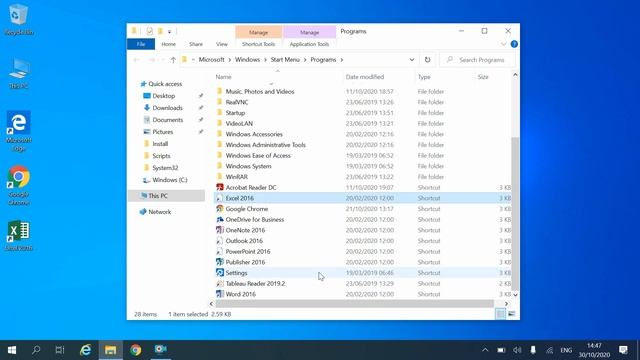Screen dimensions: 640x360
Task: Launch Chrome from the taskbar
Action: point(136,350)
